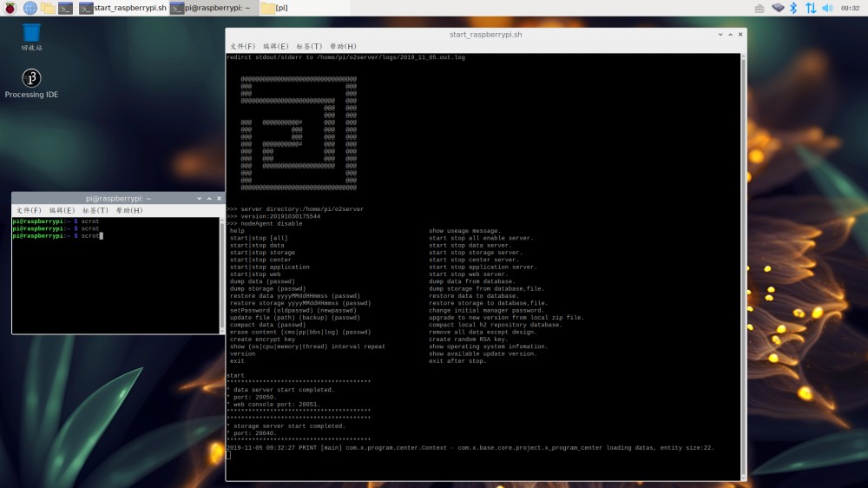Open the network up/down arrows tray icon

[811, 8]
